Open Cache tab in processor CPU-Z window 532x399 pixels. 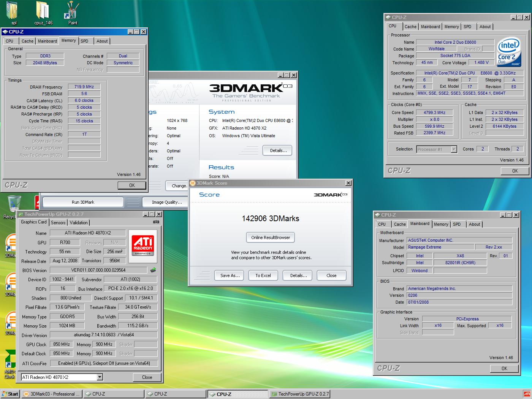click(x=410, y=27)
